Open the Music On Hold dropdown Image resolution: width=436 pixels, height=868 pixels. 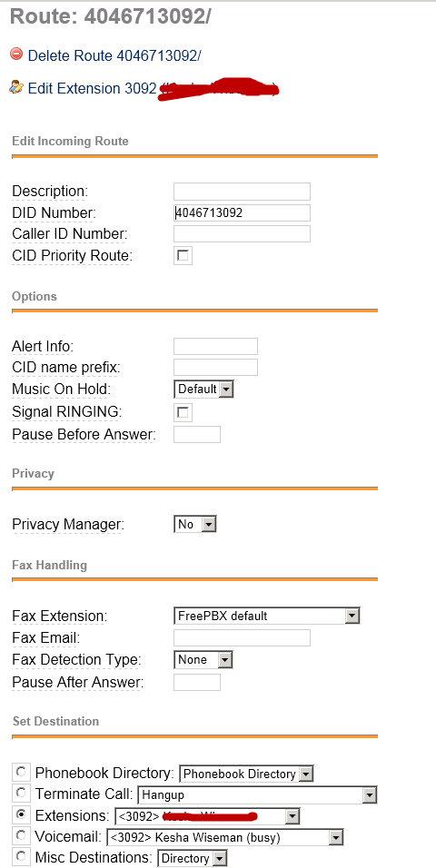[203, 390]
